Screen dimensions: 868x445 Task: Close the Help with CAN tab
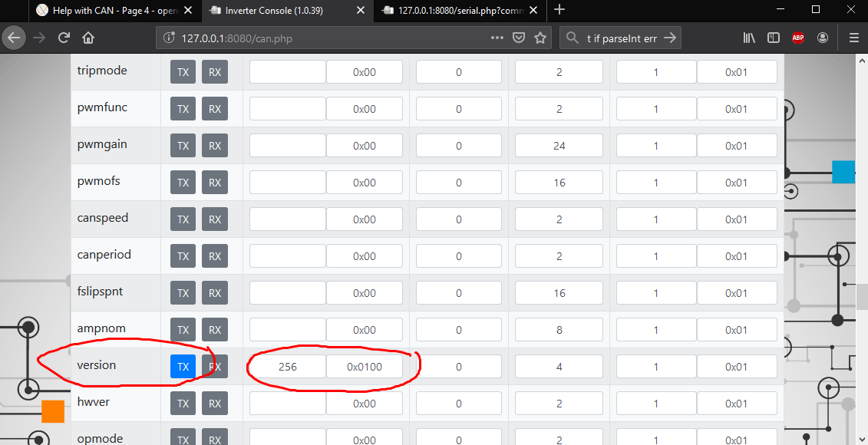[x=188, y=10]
